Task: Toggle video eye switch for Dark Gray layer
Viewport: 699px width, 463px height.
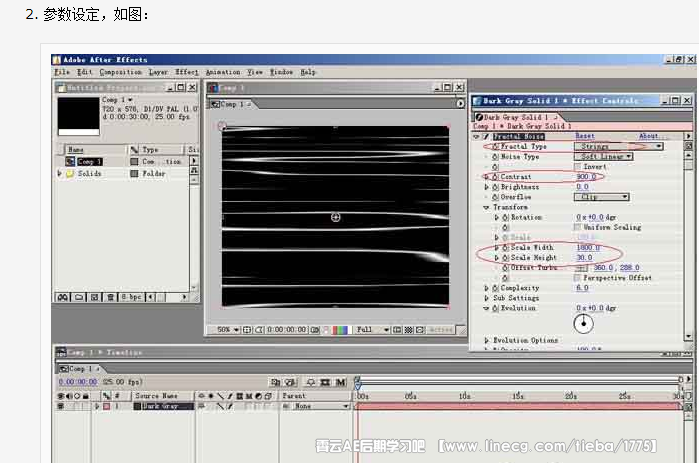Action: [x=61, y=406]
